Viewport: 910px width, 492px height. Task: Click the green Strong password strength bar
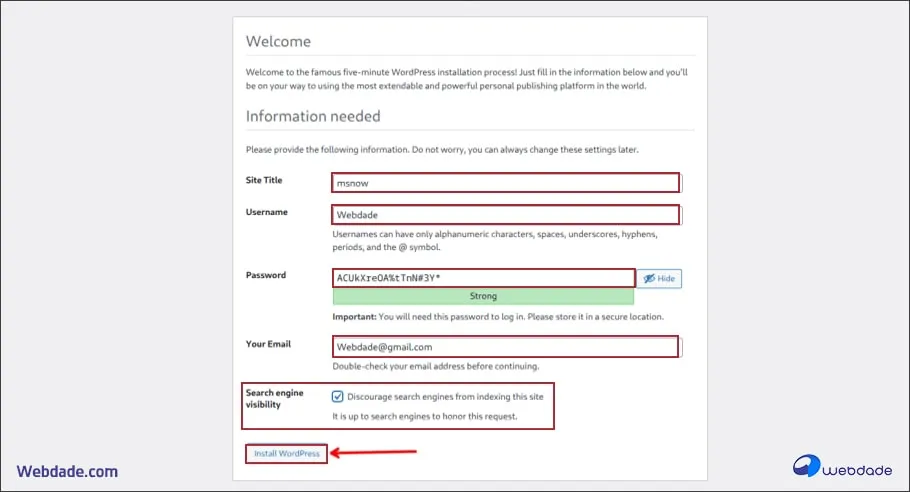tap(483, 296)
